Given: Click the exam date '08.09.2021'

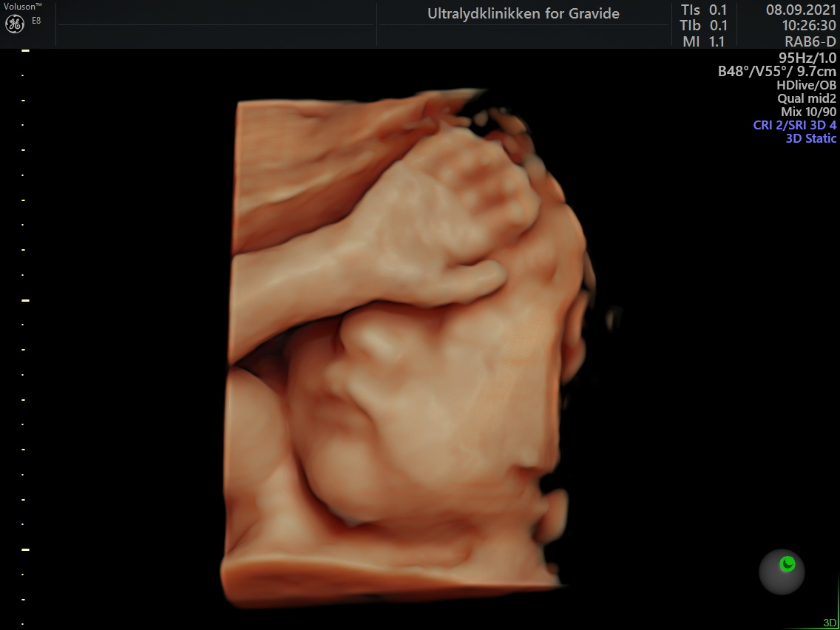Looking at the screenshot, I should click(x=801, y=10).
